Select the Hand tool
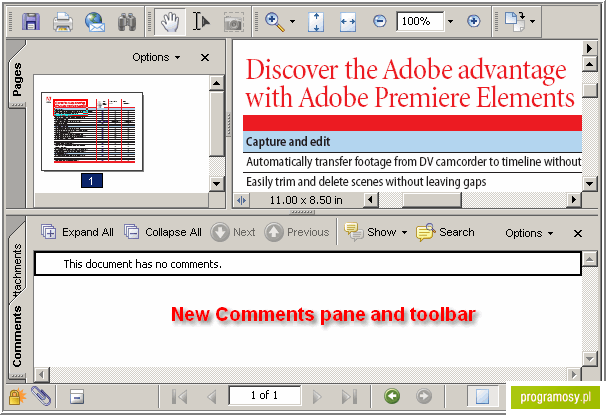Image resolution: width=606 pixels, height=415 pixels. click(170, 22)
